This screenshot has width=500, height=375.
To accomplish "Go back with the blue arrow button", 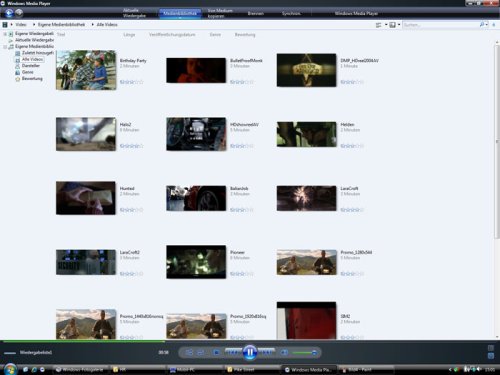I will click(9, 13).
